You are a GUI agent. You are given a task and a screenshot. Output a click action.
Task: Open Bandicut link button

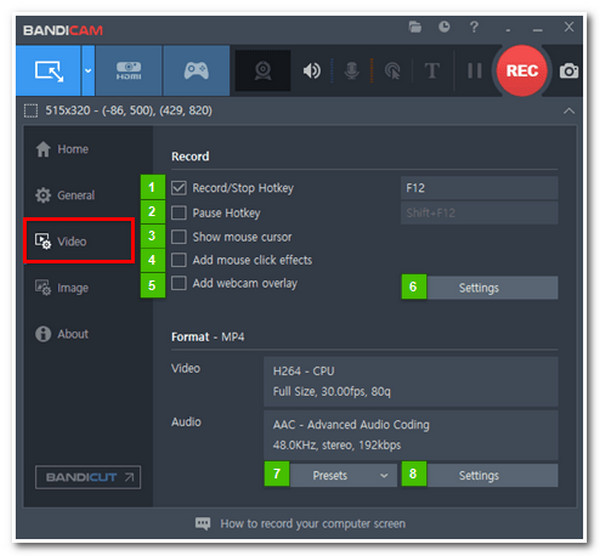click(88, 477)
